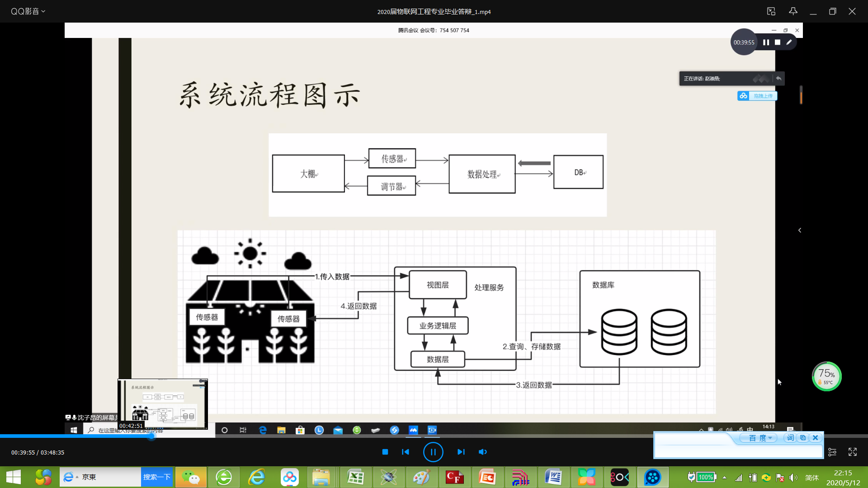This screenshot has height=488, width=868.
Task: Stop playback with the square stop icon
Action: (x=385, y=452)
